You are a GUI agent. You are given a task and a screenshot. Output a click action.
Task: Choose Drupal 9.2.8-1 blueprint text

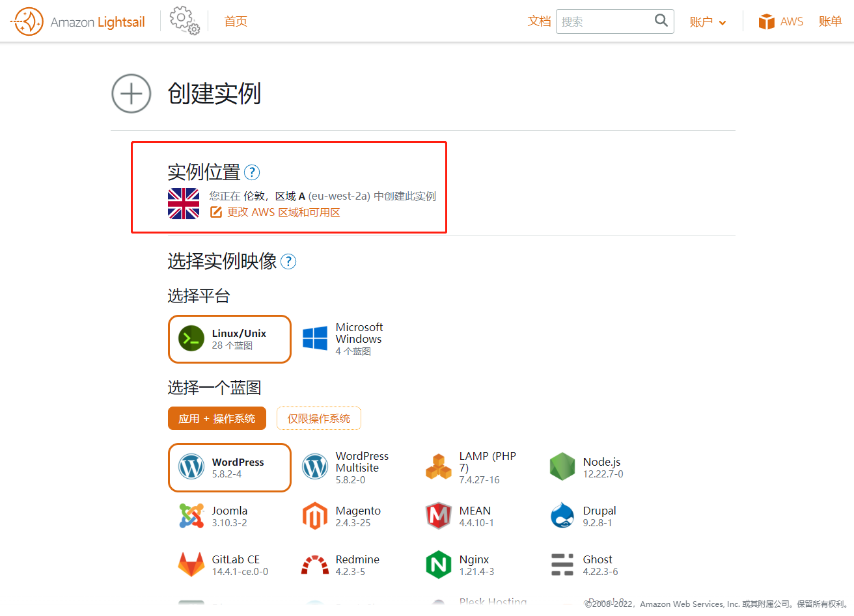[599, 516]
